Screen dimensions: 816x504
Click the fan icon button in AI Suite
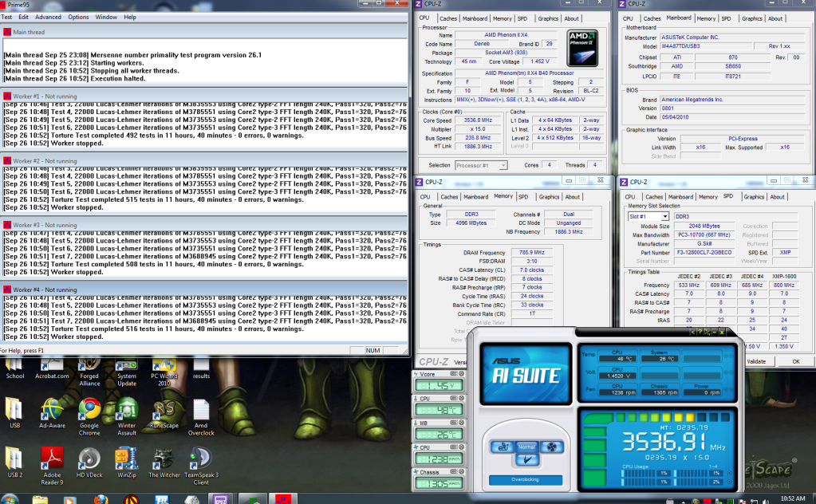tap(551, 447)
